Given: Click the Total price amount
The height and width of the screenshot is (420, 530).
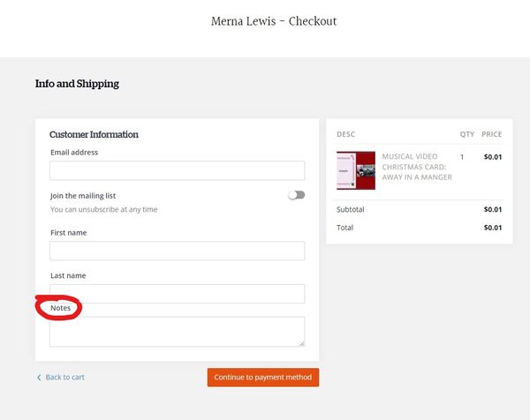Looking at the screenshot, I should 493,228.
